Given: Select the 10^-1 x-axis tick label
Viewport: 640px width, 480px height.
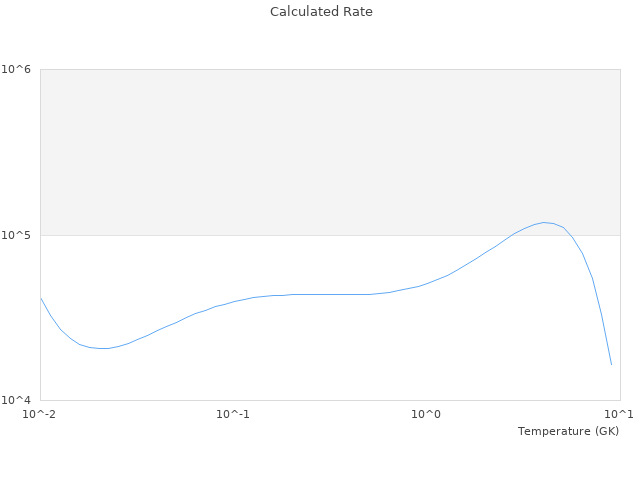Looking at the screenshot, I should (233, 414).
